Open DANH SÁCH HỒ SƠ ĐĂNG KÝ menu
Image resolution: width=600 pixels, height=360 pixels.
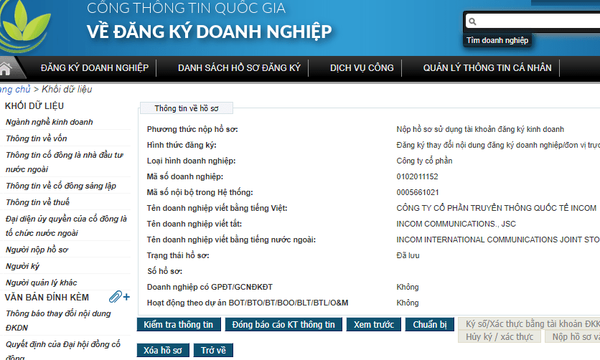pos(239,68)
